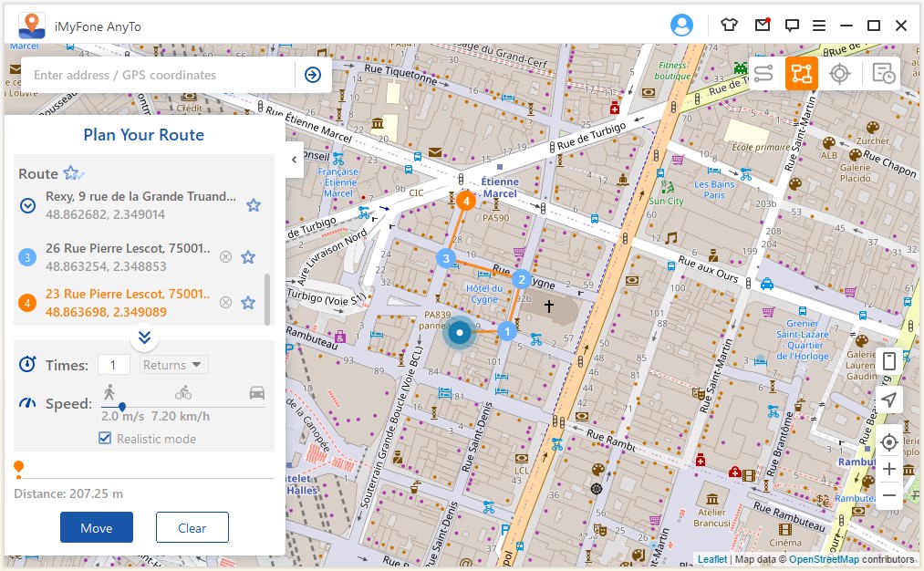Expand the route list double chevron
The width and height of the screenshot is (924, 571).
(144, 337)
